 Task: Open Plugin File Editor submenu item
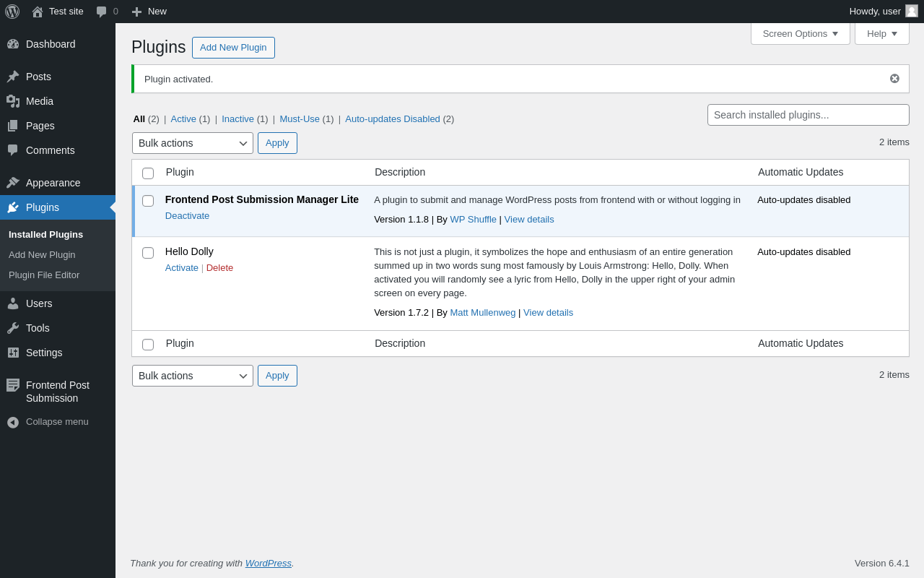click(x=44, y=275)
